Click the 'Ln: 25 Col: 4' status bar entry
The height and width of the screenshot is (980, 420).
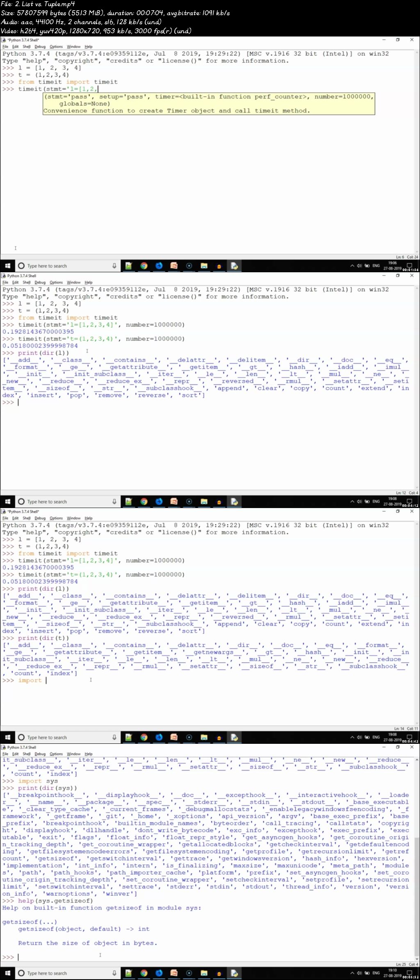[407, 964]
